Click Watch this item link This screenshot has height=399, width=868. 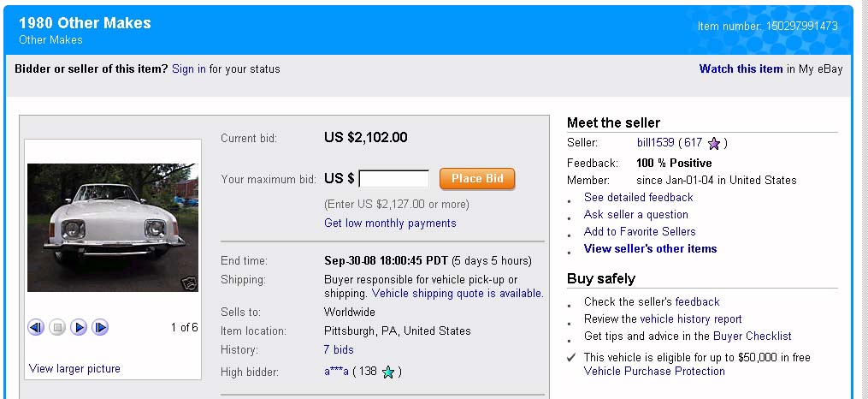(x=741, y=68)
